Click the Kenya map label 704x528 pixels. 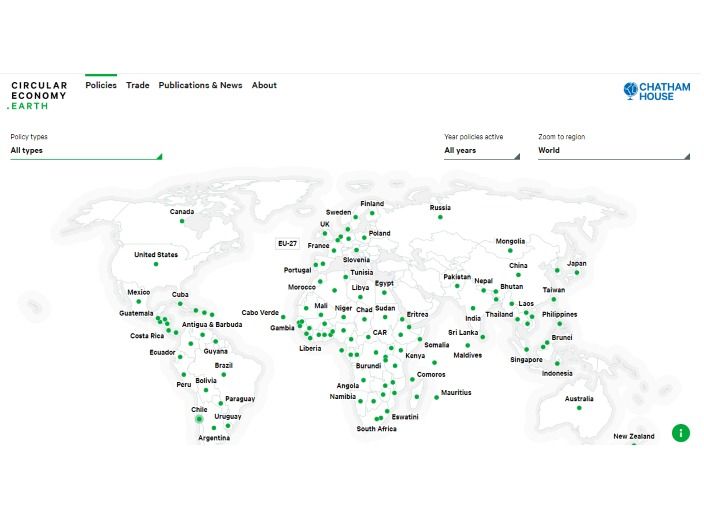coord(415,356)
